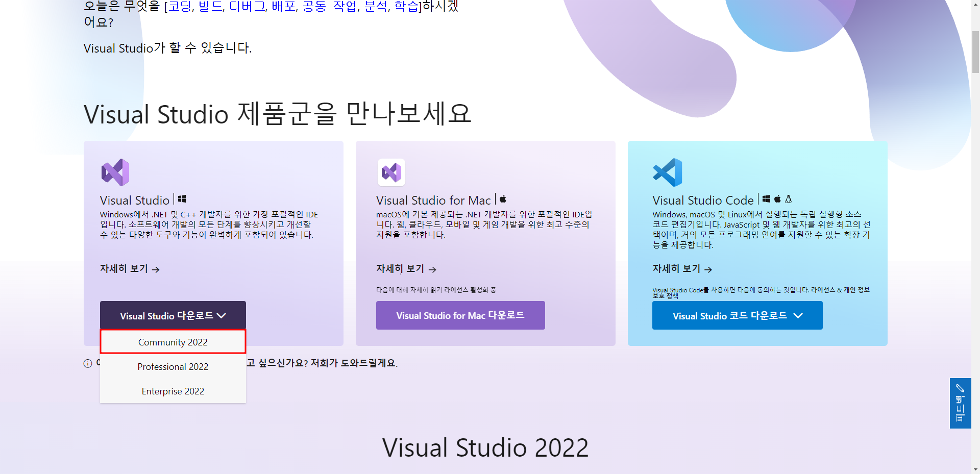Click the Visual Studio 2022 heading

pyautogui.click(x=485, y=447)
